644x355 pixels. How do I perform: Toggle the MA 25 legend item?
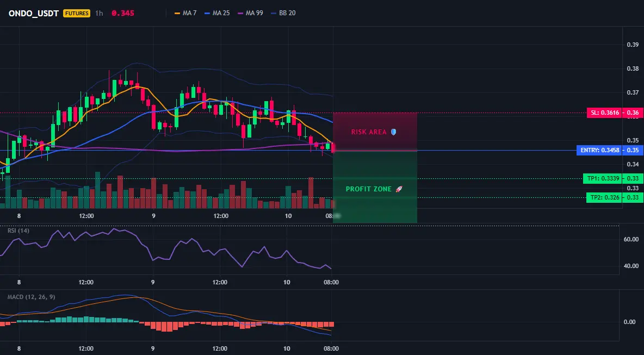tap(217, 13)
